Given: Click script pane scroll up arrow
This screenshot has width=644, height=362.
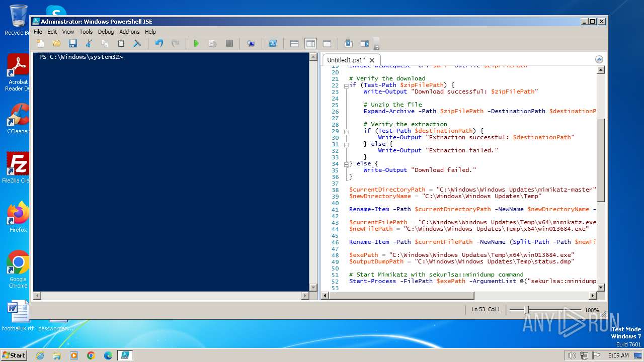Looking at the screenshot, I should point(600,70).
